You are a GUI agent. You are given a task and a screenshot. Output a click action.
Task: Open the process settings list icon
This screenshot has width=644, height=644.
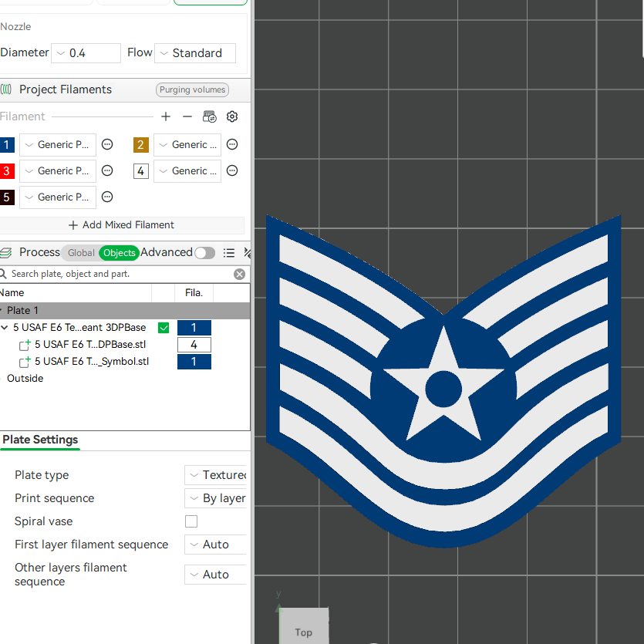(229, 253)
